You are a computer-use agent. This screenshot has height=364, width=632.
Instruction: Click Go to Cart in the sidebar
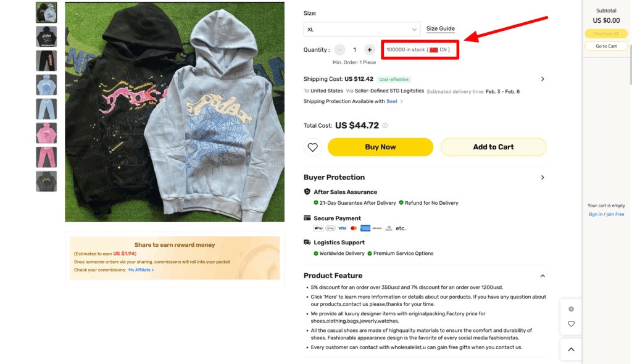605,46
